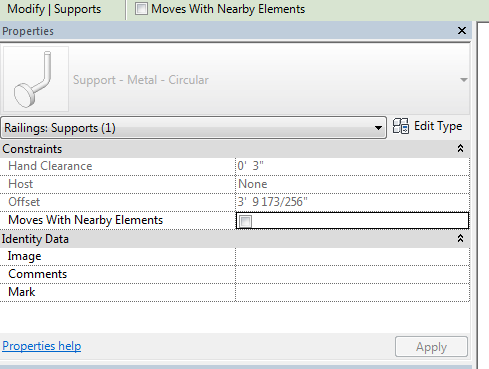The width and height of the screenshot is (489, 369).
Task: Click the Comments parameter label
Action: tap(37, 274)
